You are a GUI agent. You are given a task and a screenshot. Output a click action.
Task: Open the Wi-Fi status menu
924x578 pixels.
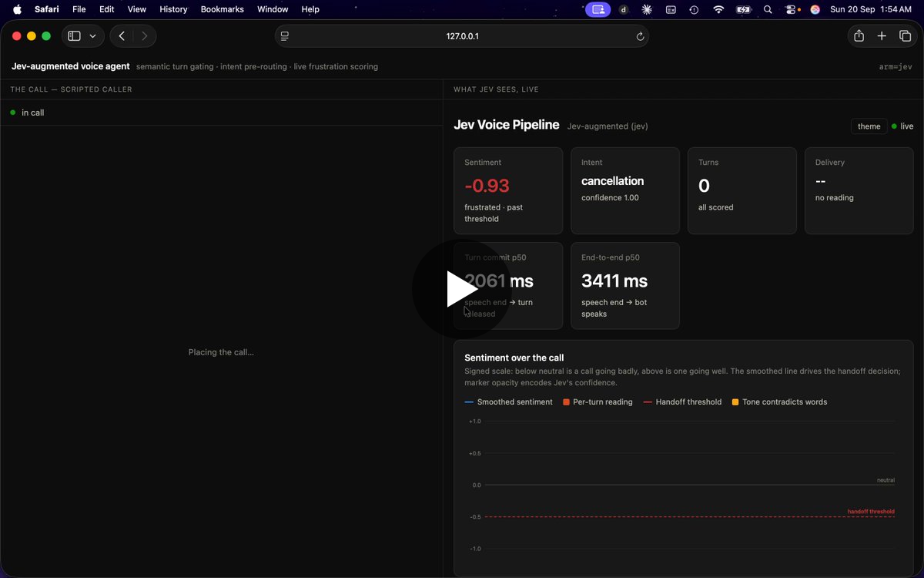tap(718, 9)
